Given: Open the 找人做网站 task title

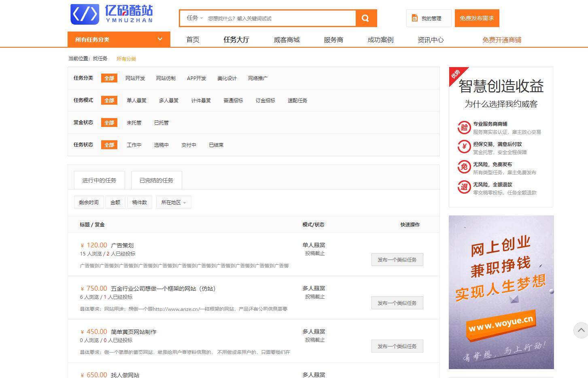Looking at the screenshot, I should [125, 375].
